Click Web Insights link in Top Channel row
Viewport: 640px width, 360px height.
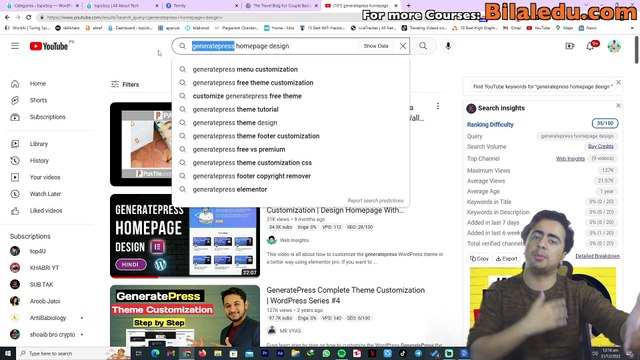570,159
